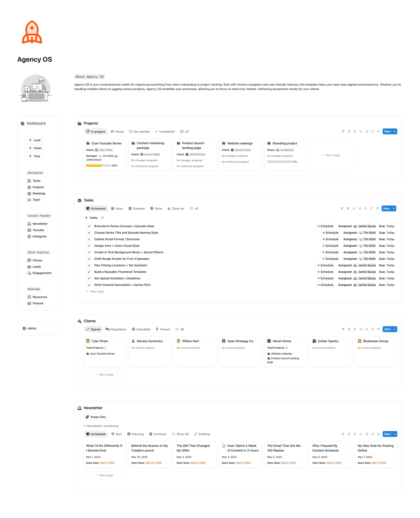Open the automations lightning icon in Projects
The image size is (420, 518).
355,132
